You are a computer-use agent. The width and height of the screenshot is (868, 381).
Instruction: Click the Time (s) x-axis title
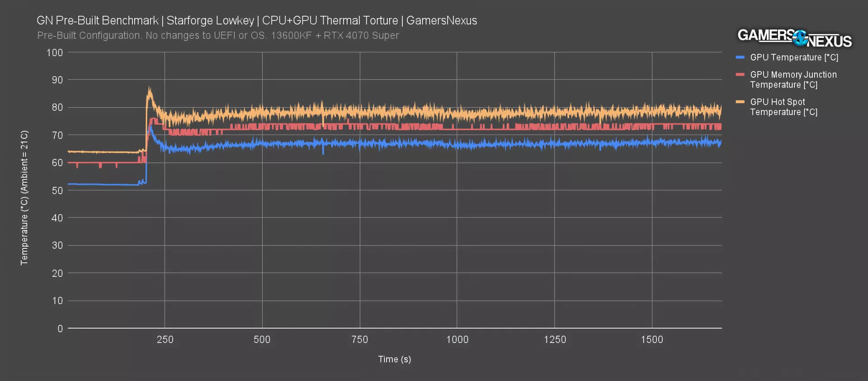(x=394, y=359)
